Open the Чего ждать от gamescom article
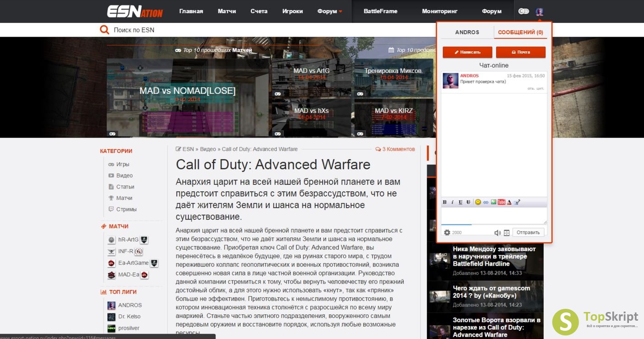Screen dimensions: 644x339 coord(492,292)
